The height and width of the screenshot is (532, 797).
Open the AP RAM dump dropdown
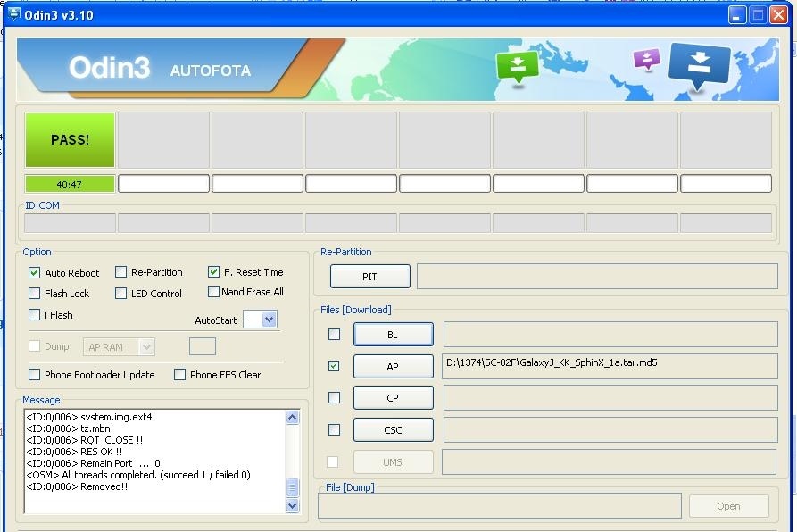click(146, 347)
